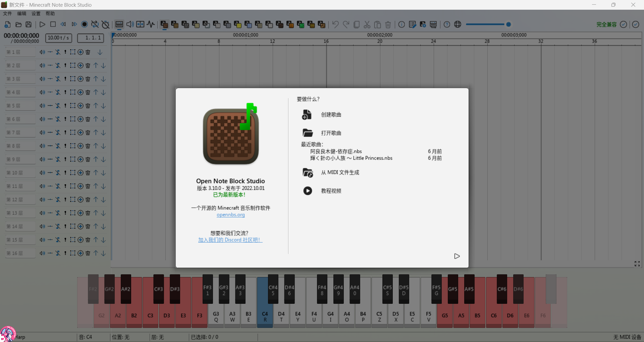644x342 pixels.
Task: Add a layer with layer 5's plus icon
Action: (x=80, y=106)
